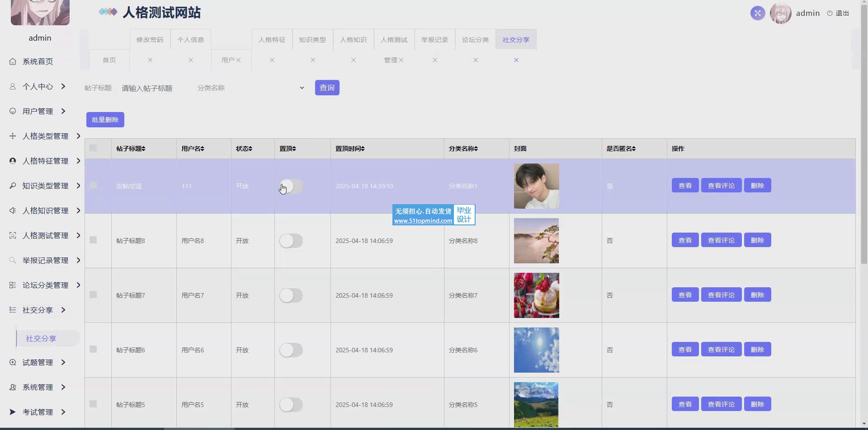Close the 社交分享 tab with its X
This screenshot has height=430, width=868.
tap(516, 60)
